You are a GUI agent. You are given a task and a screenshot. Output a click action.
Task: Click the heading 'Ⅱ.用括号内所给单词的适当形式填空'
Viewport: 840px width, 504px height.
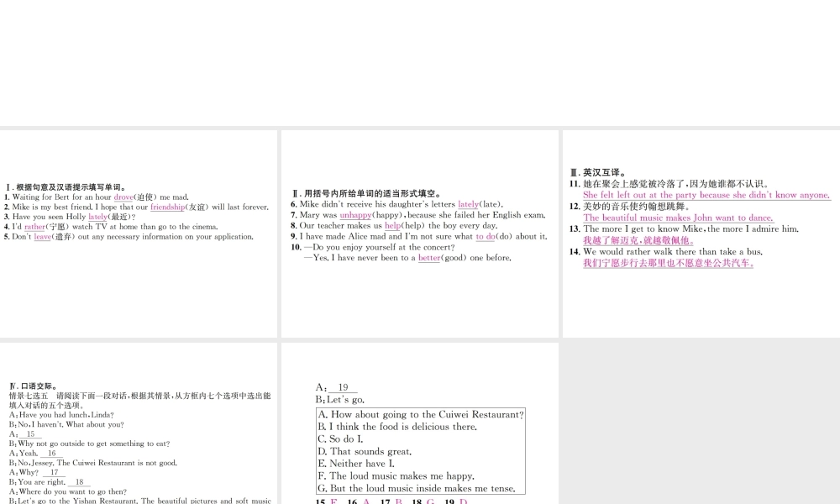click(366, 194)
